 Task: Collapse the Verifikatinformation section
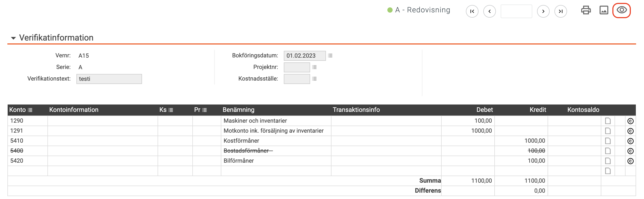[x=13, y=38]
